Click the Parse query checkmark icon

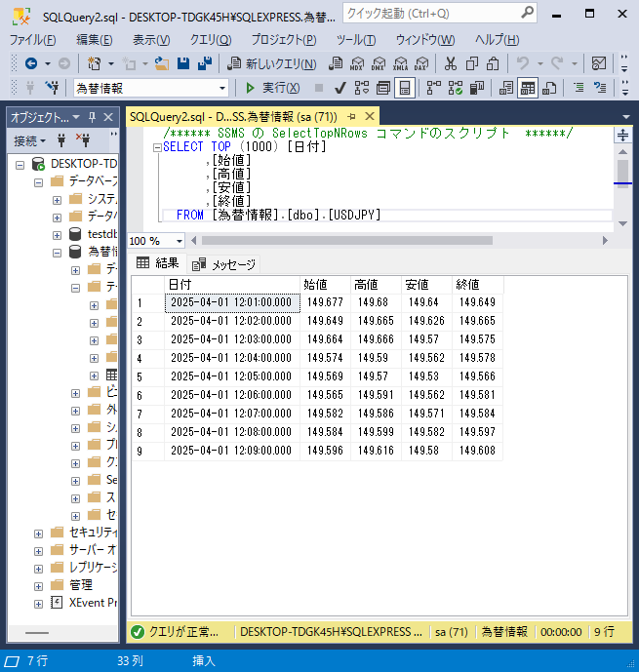click(339, 88)
